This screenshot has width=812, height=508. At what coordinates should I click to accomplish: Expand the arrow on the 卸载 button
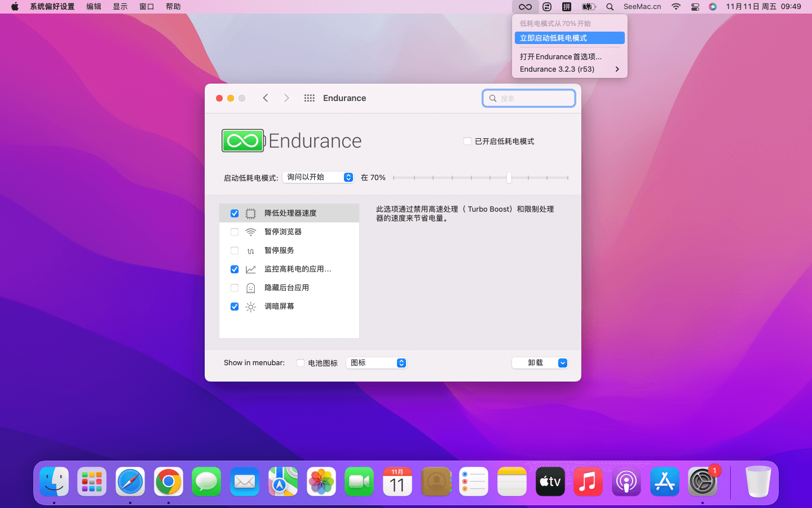click(562, 363)
